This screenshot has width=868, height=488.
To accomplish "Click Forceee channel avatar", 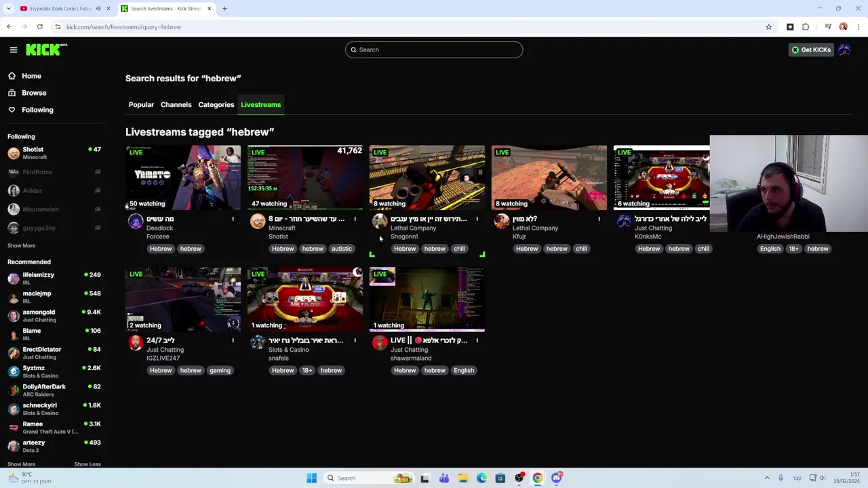I will pyautogui.click(x=136, y=221).
